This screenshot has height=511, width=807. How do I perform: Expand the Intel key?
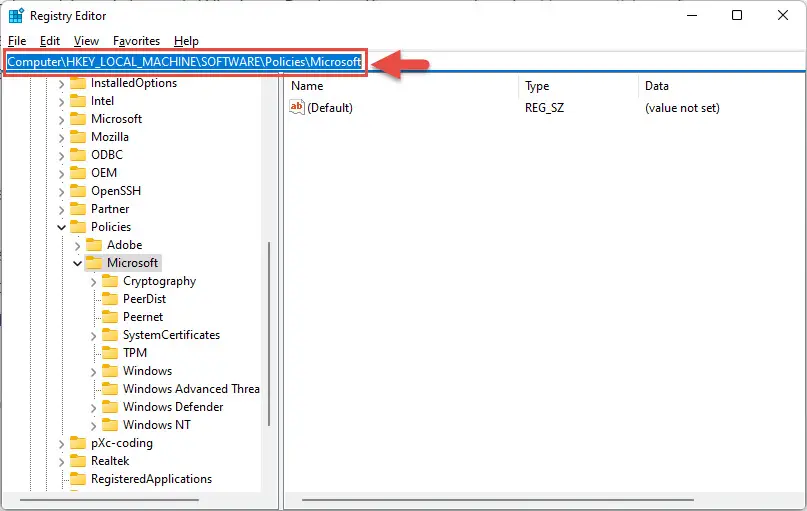point(61,101)
